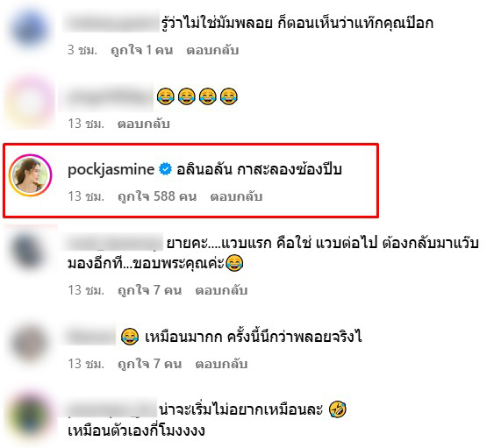View 7 likes on the ยายคะ comment
The width and height of the screenshot is (494, 448).
point(150,290)
